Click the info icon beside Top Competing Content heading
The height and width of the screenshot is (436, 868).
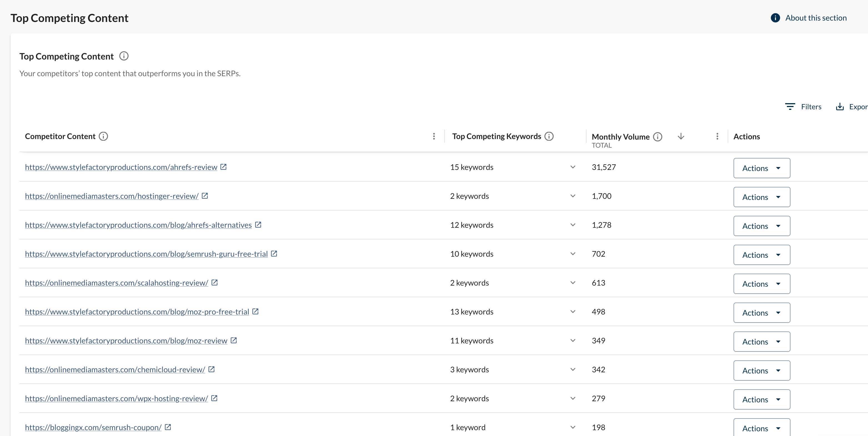[124, 56]
